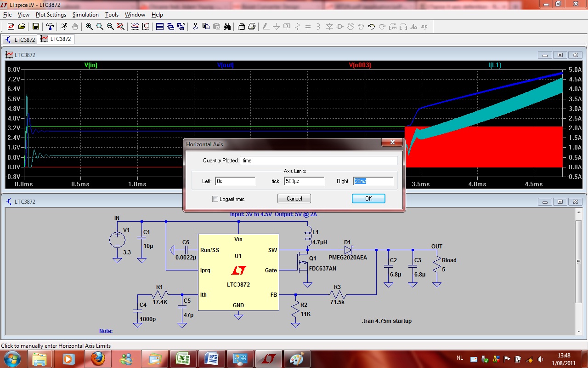
Task: Click the .tran 4.75m startup directive
Action: pos(386,321)
